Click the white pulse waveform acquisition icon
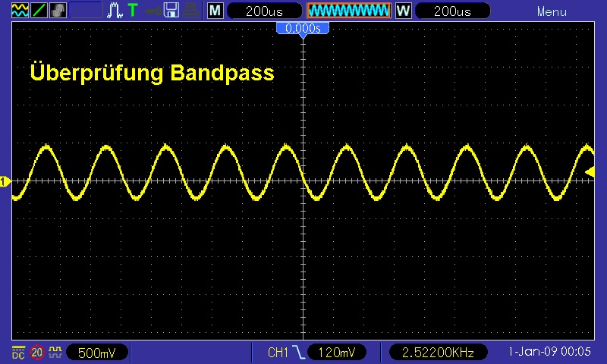This screenshot has width=607, height=364. tap(115, 10)
